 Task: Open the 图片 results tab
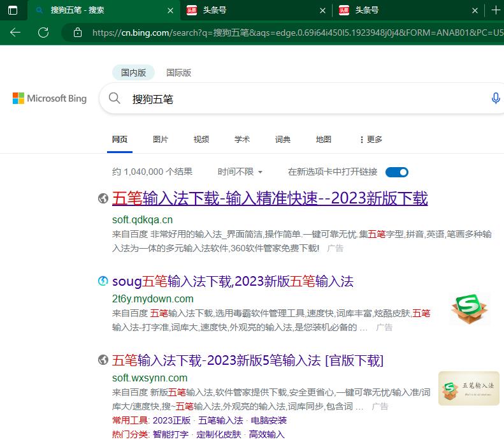click(x=161, y=140)
